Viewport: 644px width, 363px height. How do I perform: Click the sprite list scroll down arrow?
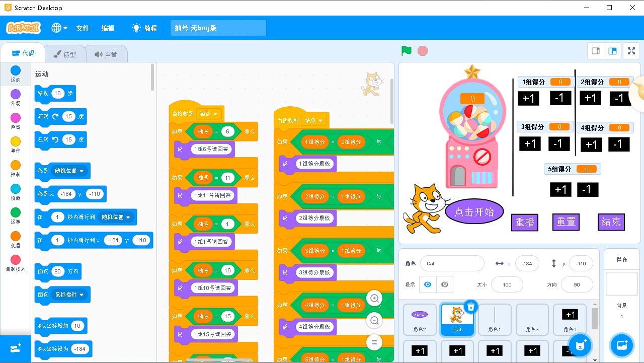pos(595,359)
